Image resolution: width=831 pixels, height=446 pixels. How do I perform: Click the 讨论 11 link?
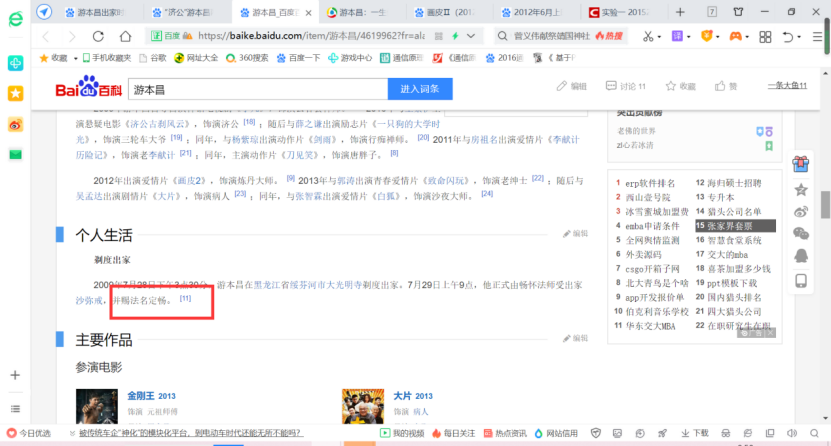pos(625,86)
